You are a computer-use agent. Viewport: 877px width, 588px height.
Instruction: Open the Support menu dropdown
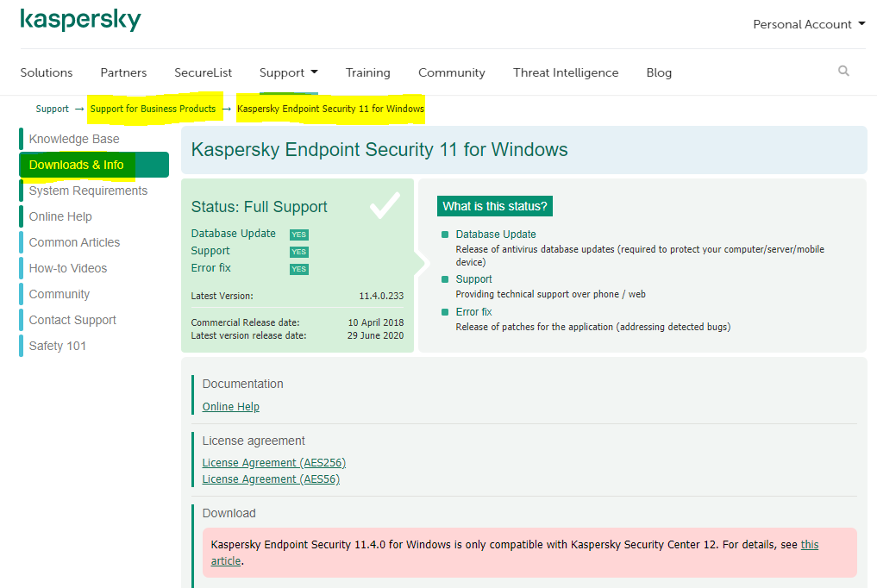point(288,72)
